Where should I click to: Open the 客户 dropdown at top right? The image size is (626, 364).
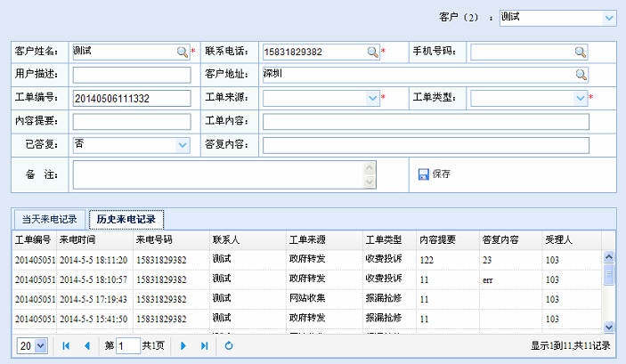(x=609, y=17)
